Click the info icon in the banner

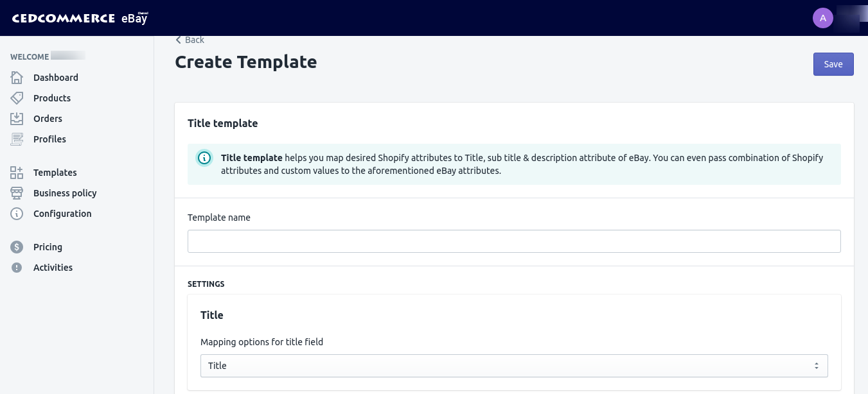tap(204, 158)
